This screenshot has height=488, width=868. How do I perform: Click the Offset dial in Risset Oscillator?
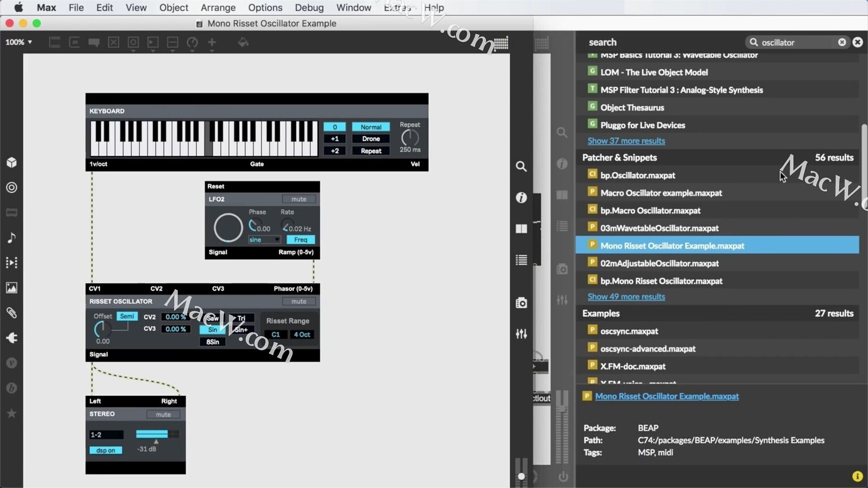pos(102,329)
